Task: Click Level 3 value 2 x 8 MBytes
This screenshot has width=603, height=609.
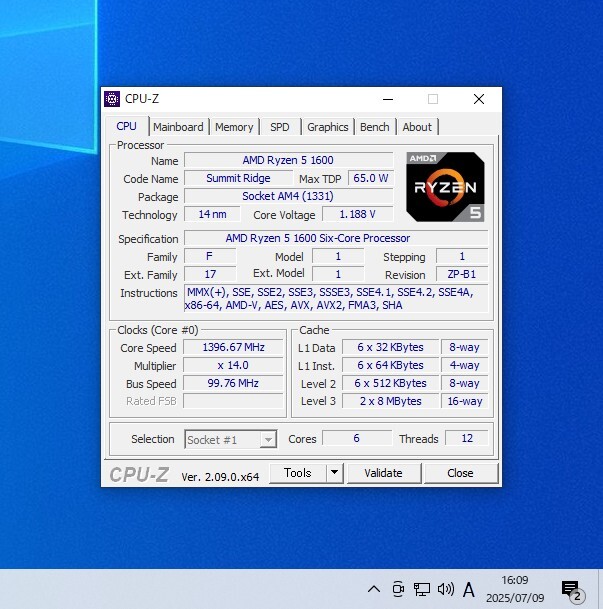Action: point(391,401)
